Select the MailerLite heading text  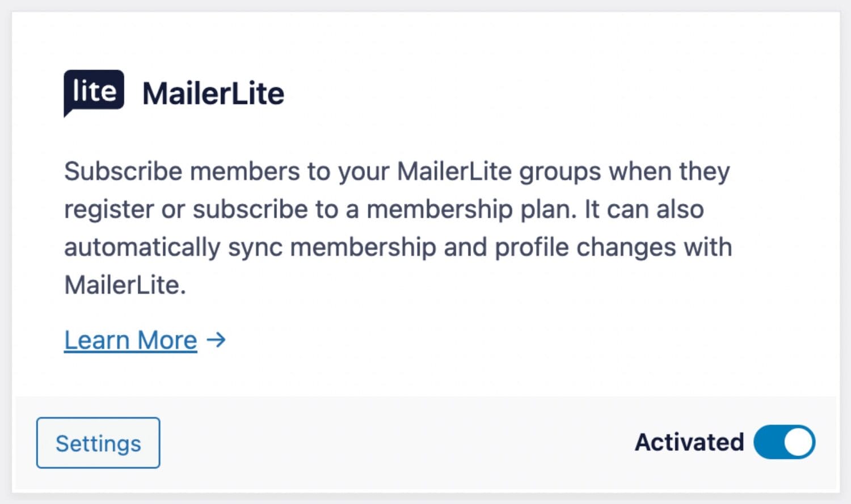tap(213, 94)
